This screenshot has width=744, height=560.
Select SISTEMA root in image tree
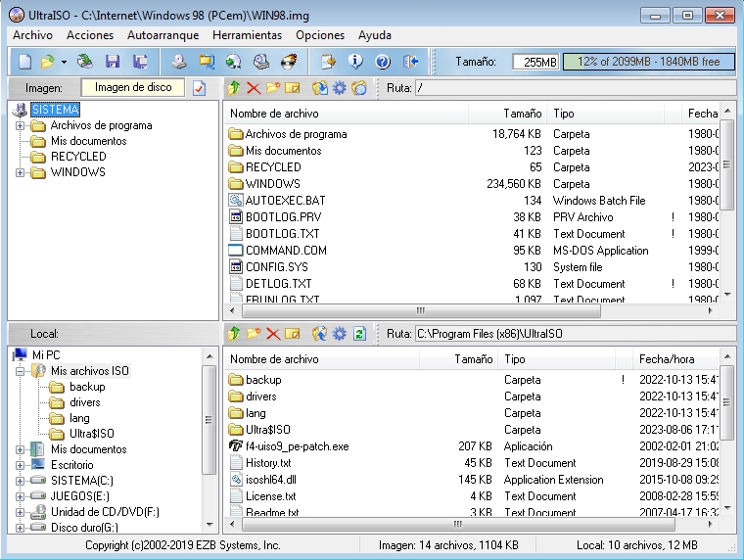point(55,110)
